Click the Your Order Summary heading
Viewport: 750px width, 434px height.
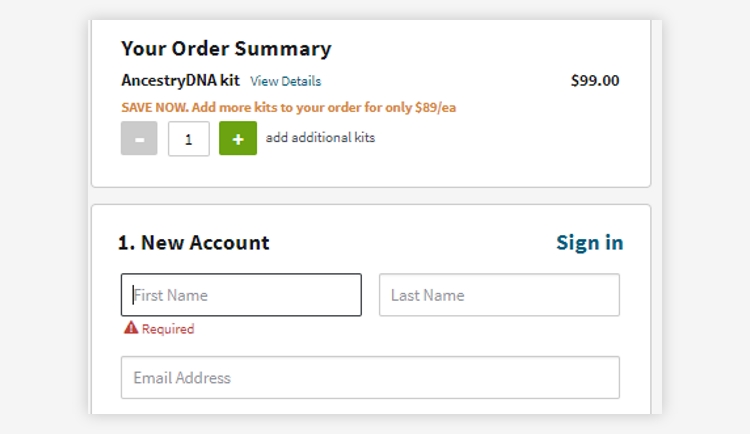pyautogui.click(x=226, y=48)
